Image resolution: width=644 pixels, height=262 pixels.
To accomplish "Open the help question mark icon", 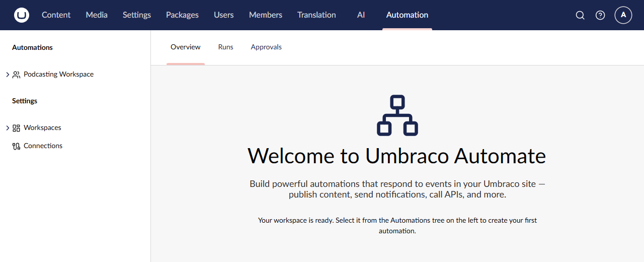I will (x=600, y=15).
